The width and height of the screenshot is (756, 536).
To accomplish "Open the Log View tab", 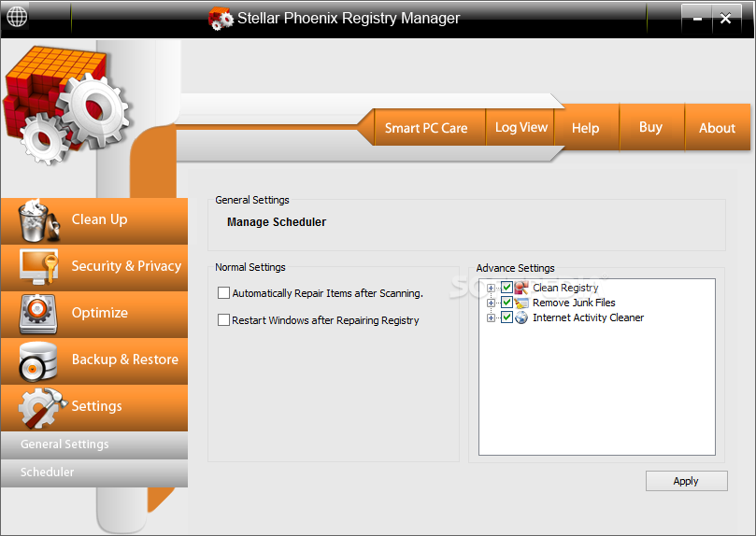I will point(521,127).
